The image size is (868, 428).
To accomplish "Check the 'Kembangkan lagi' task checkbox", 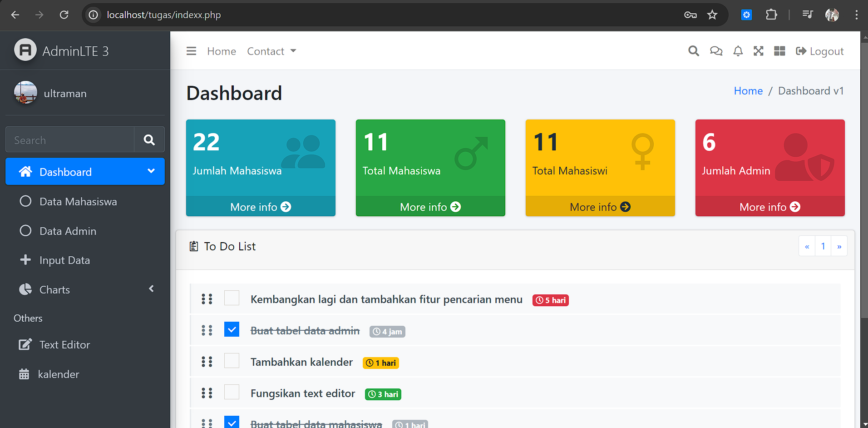I will pyautogui.click(x=232, y=298).
